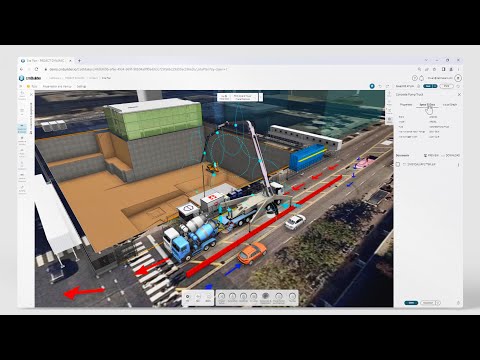480x360 pixels.
Task: Redo the last action
Action: pyautogui.click(x=387, y=86)
